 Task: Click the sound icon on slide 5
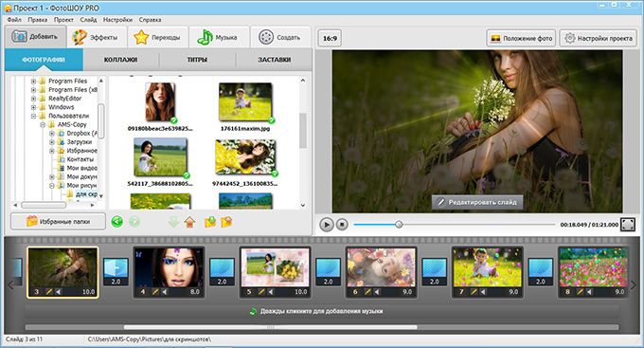coord(271,292)
